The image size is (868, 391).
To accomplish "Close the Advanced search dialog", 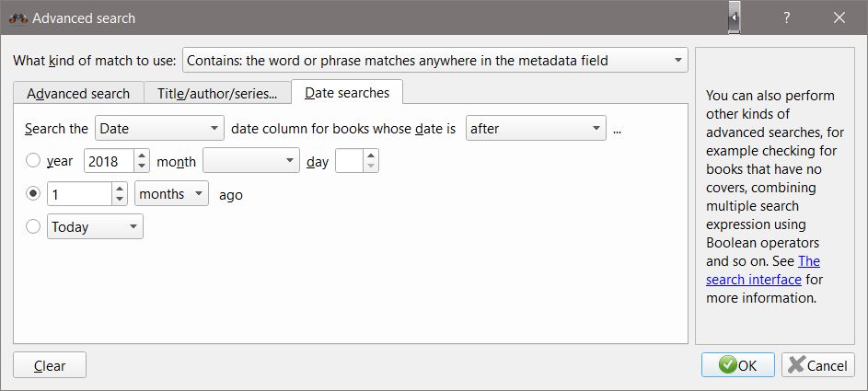I will click(839, 17).
